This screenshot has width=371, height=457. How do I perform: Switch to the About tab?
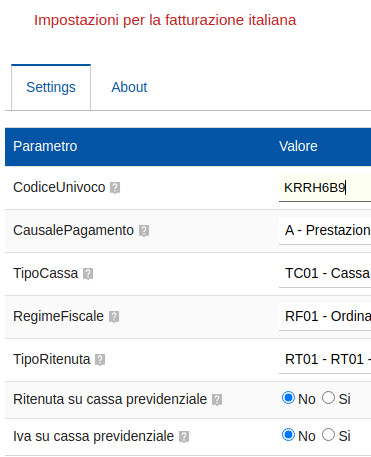point(129,87)
